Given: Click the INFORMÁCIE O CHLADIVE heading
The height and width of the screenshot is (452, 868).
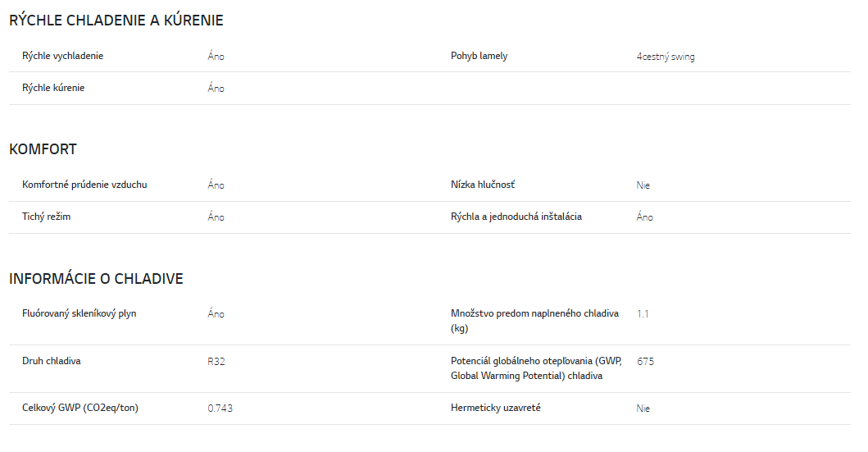Looking at the screenshot, I should (97, 279).
